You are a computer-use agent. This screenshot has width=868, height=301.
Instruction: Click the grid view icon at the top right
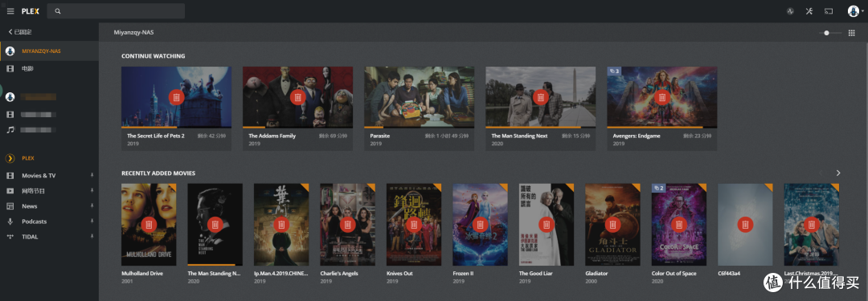tap(852, 33)
